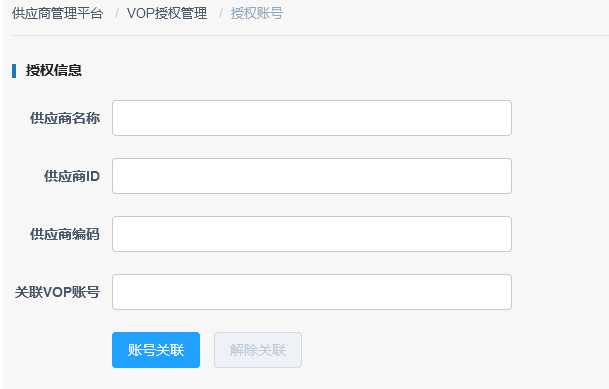Click the 供应商编码 field label
The image size is (609, 389).
tap(65, 234)
